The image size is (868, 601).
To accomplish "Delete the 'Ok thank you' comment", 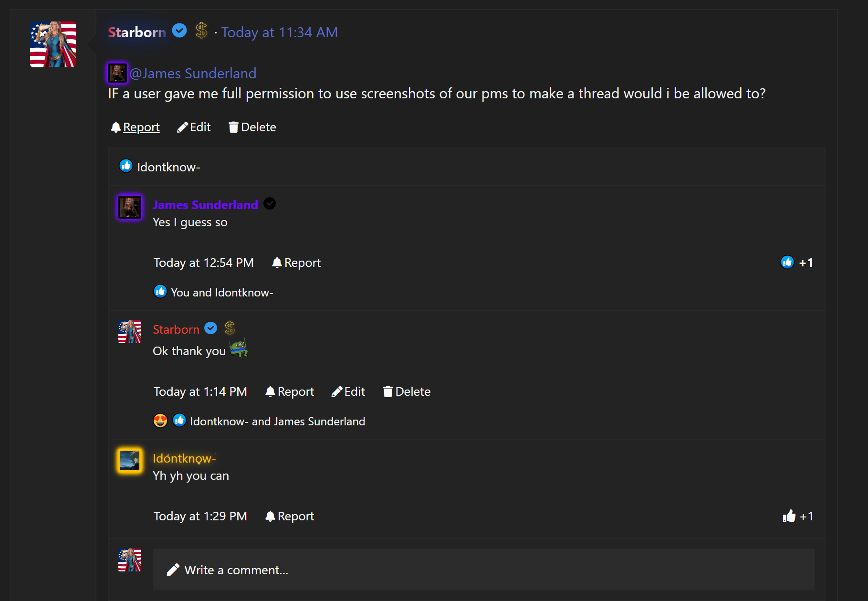I will [x=407, y=392].
